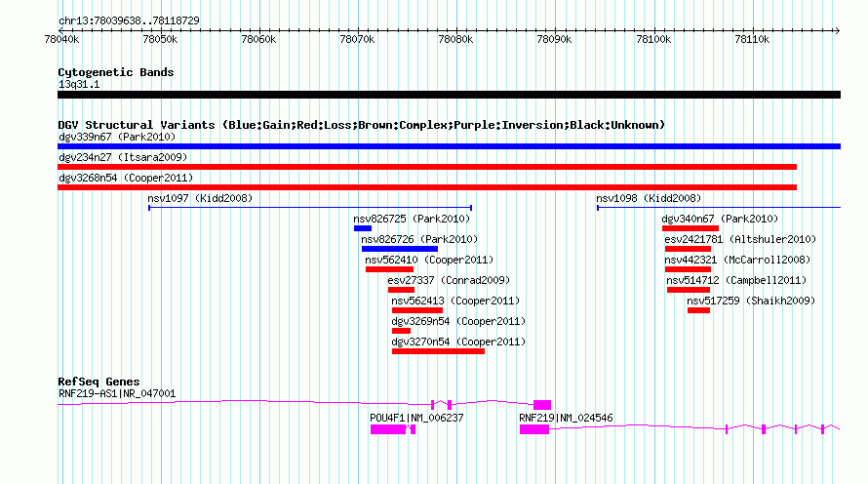Click the dgv3270n54 long red bar

[x=439, y=351]
